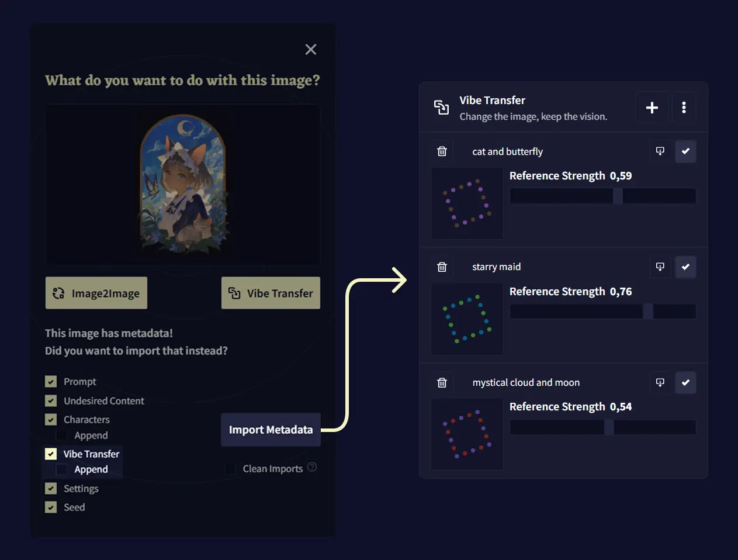Delete the "starry maid" vibe
This screenshot has width=738, height=560.
442,267
